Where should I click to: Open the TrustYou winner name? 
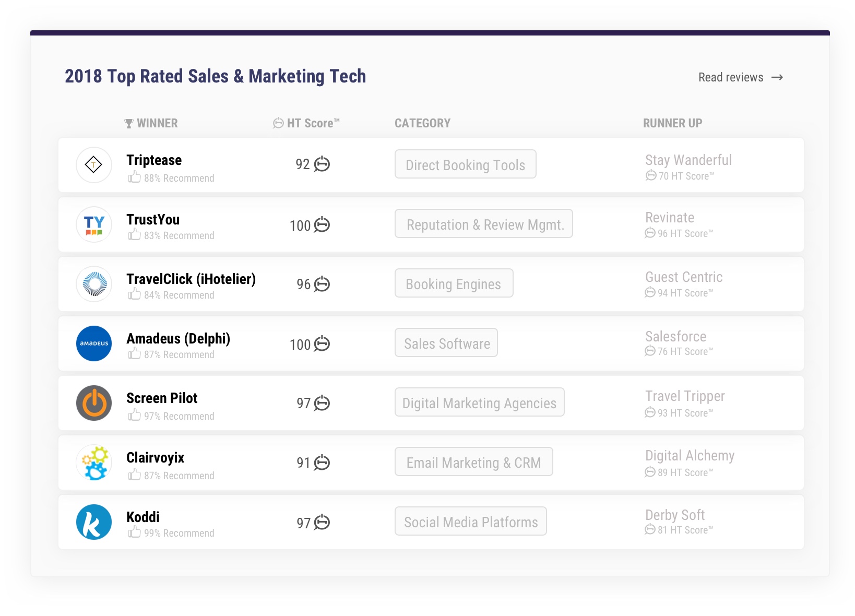(153, 220)
